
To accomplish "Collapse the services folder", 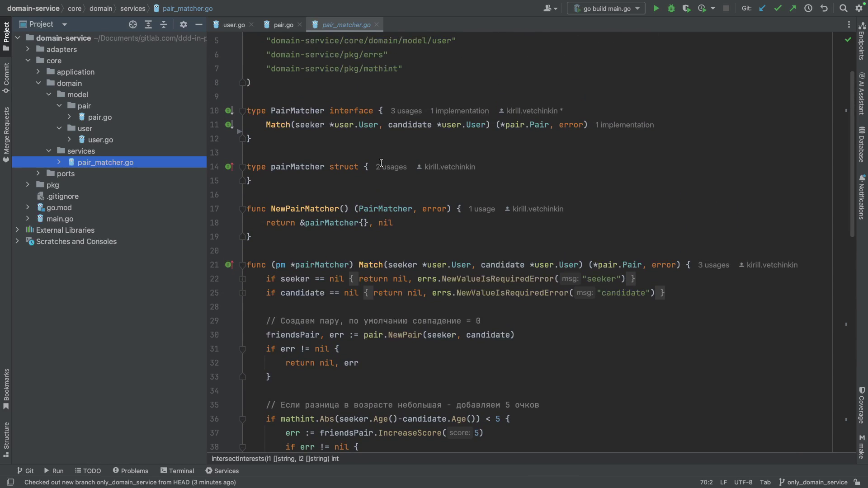I will tap(49, 151).
